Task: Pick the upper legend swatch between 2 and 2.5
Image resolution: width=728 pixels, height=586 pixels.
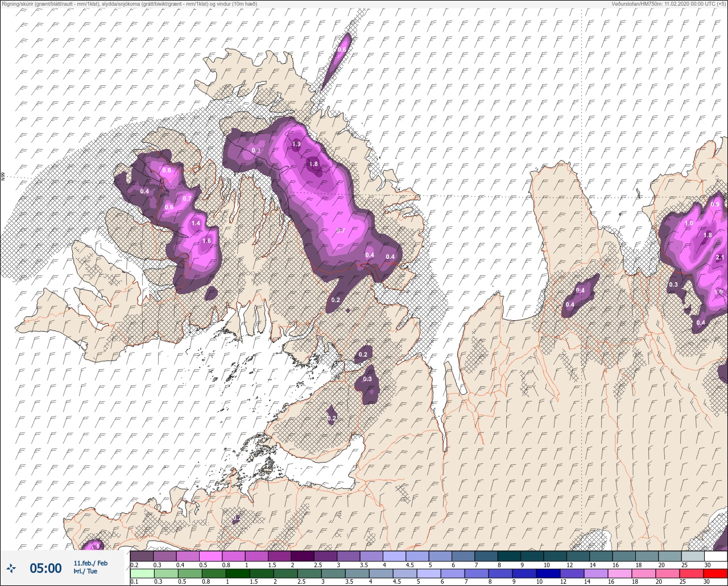Action: 303,556
